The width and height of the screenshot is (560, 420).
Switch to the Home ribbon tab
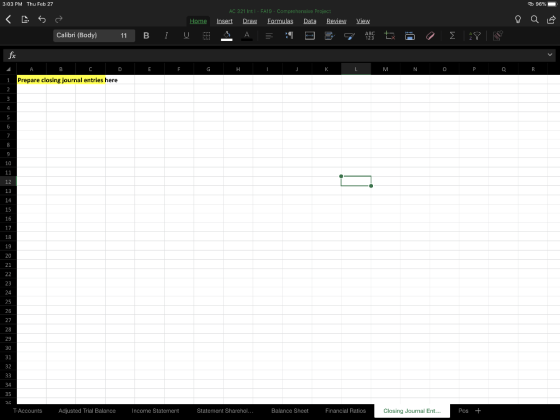click(198, 21)
